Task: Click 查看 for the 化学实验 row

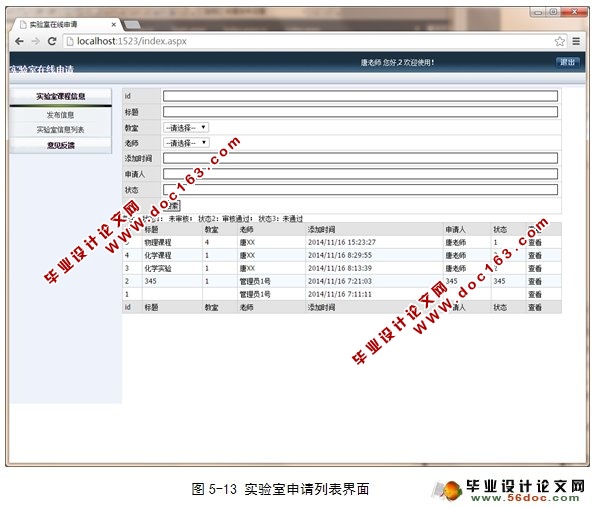Action: [x=535, y=268]
